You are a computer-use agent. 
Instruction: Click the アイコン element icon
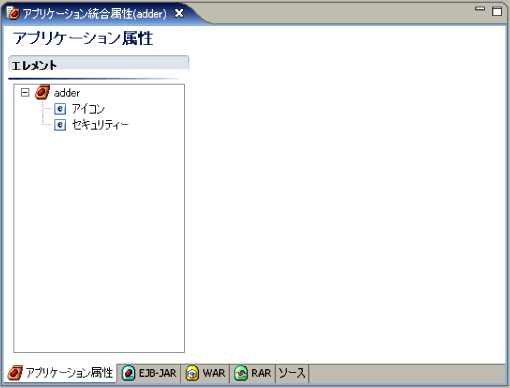60,109
